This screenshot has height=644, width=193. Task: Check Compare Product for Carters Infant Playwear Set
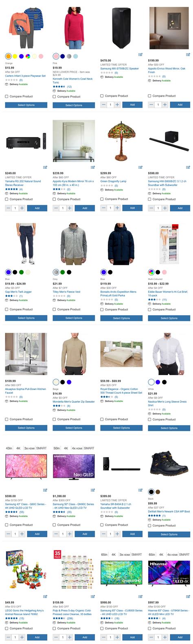tap(7, 96)
